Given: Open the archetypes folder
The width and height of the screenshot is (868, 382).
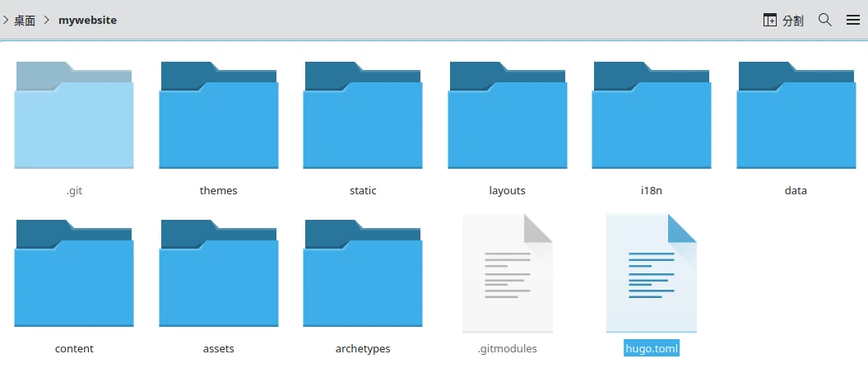Looking at the screenshot, I should (363, 273).
